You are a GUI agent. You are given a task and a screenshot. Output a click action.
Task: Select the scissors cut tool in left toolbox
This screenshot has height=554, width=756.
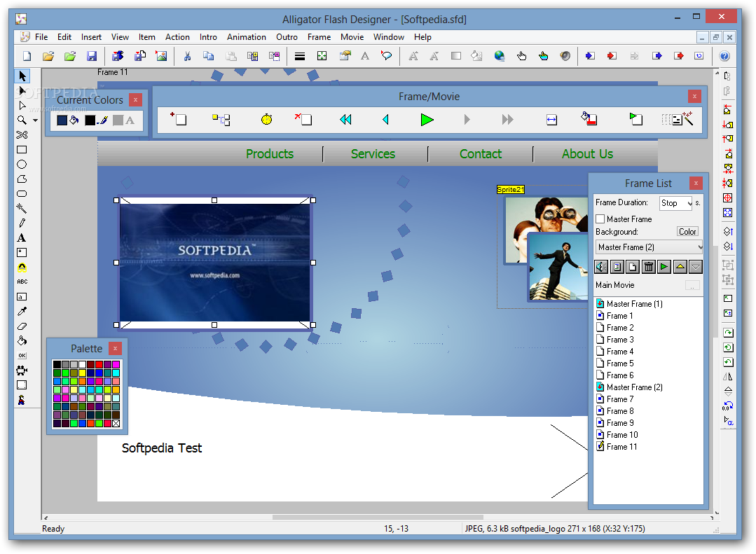[22, 135]
